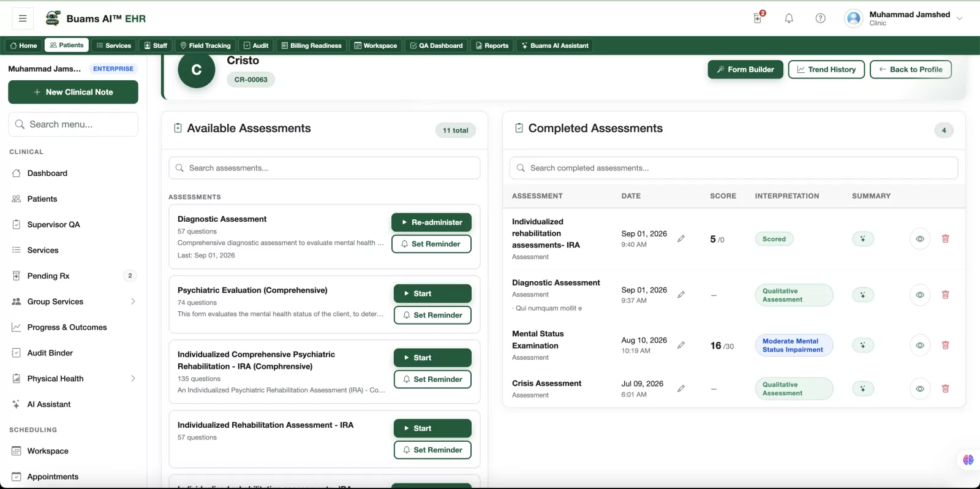View the Individualized rehabilitation assessments- IRA result
The height and width of the screenshot is (489, 980).
tap(920, 239)
